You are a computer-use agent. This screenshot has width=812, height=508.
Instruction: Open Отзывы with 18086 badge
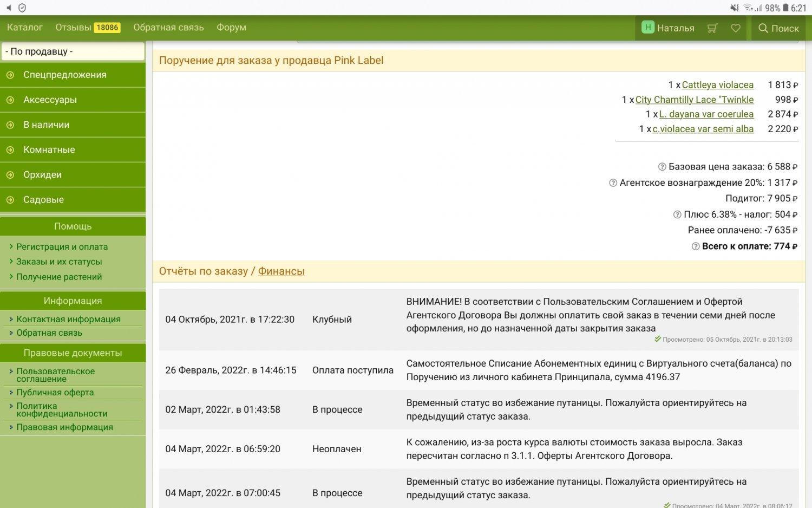click(87, 28)
